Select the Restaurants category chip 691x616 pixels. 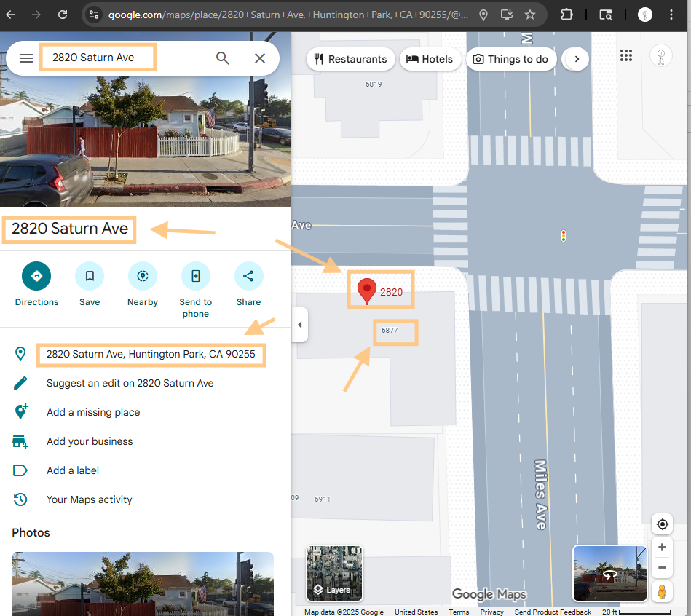click(351, 59)
